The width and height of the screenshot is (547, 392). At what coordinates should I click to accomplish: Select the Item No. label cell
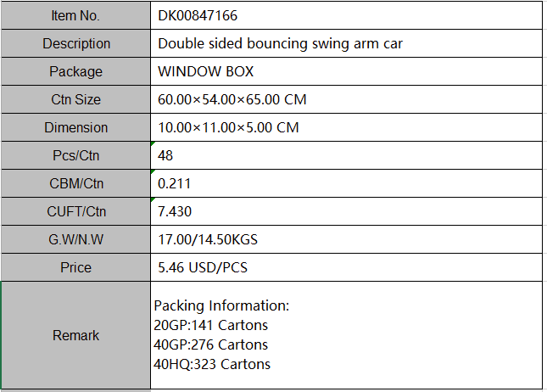(75, 15)
